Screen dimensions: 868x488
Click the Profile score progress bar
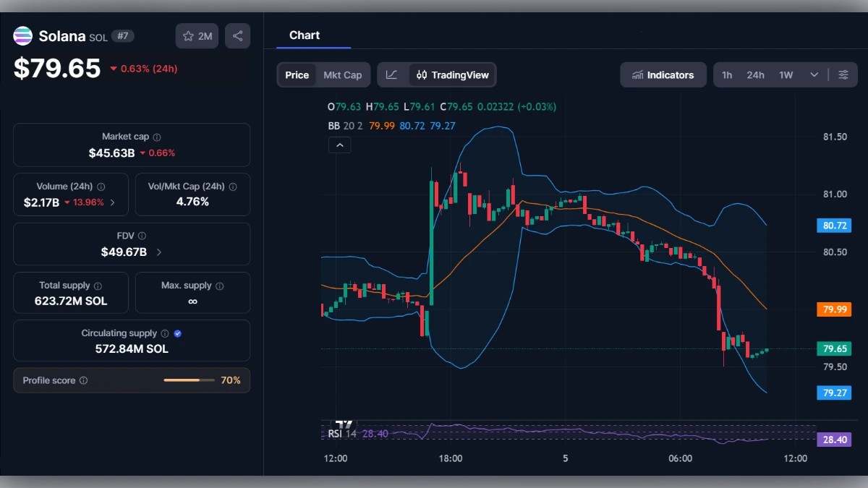pyautogui.click(x=189, y=380)
